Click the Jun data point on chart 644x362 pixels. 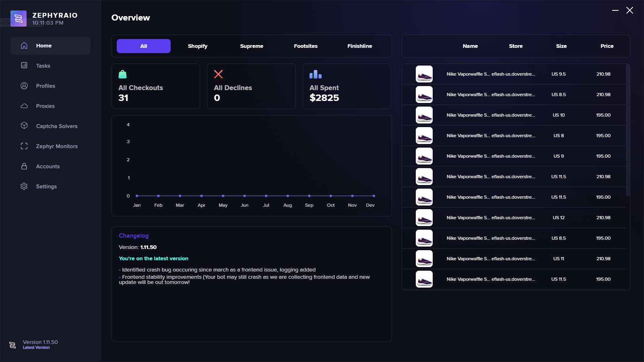[x=245, y=196]
